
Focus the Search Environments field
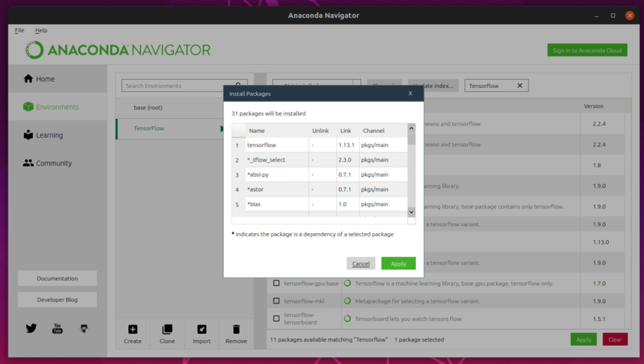184,85
